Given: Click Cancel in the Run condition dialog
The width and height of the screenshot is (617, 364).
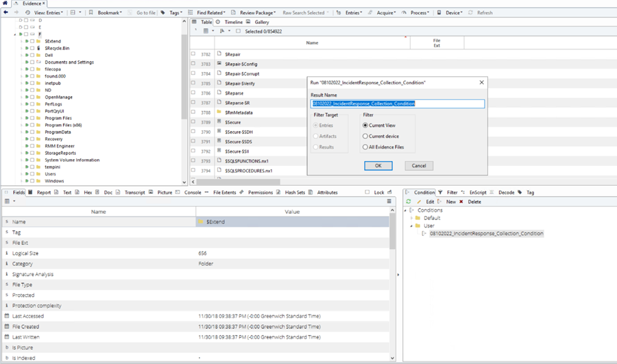Looking at the screenshot, I should [x=419, y=166].
